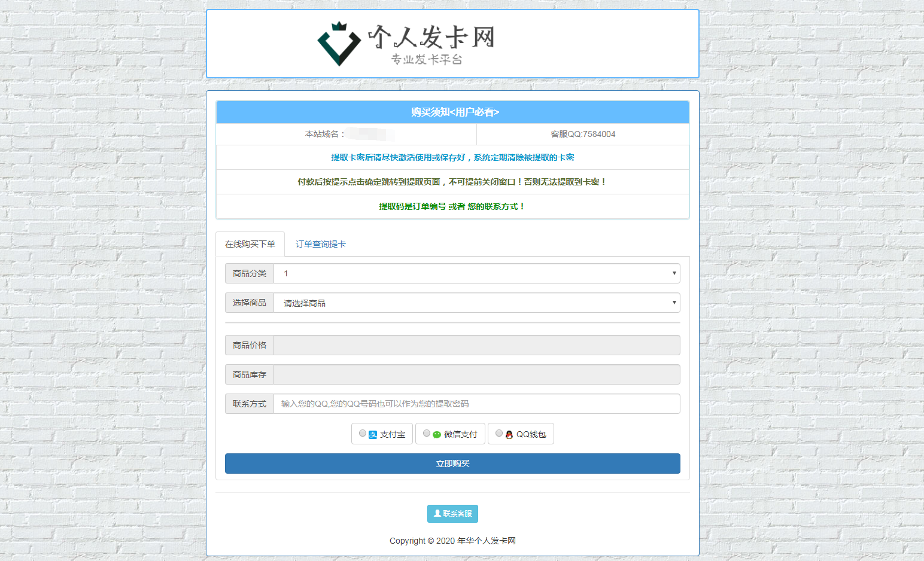Click the QQ penguin wallet icon
This screenshot has width=924, height=561.
509,434
